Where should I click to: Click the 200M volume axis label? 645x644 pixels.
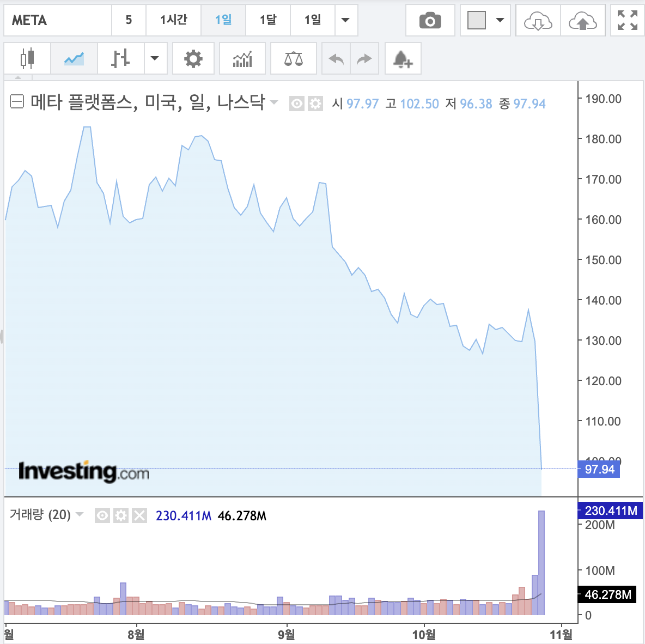(x=600, y=525)
